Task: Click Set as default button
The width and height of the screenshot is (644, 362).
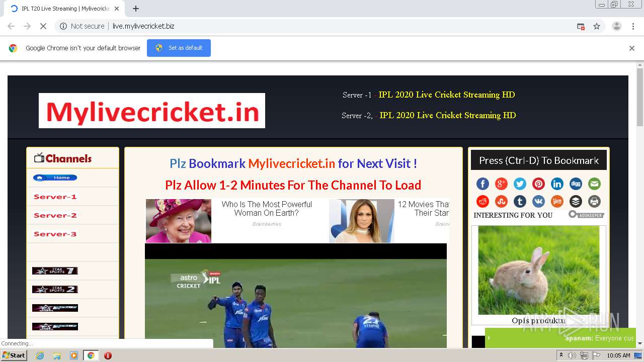Action: click(179, 48)
